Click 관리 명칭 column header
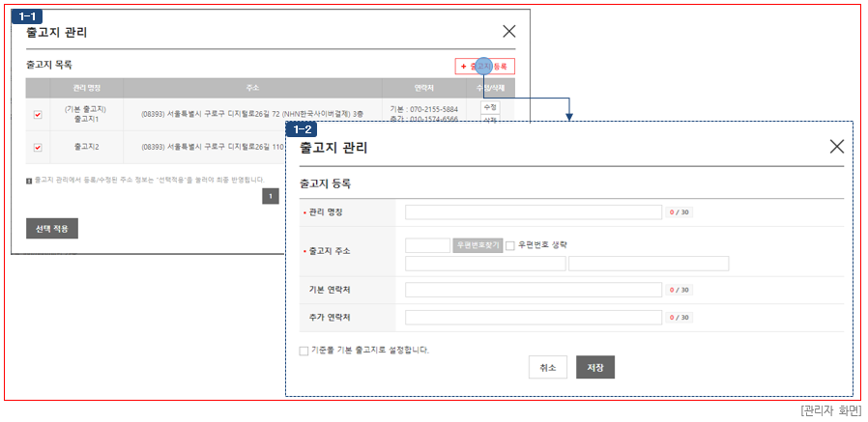 [x=86, y=88]
